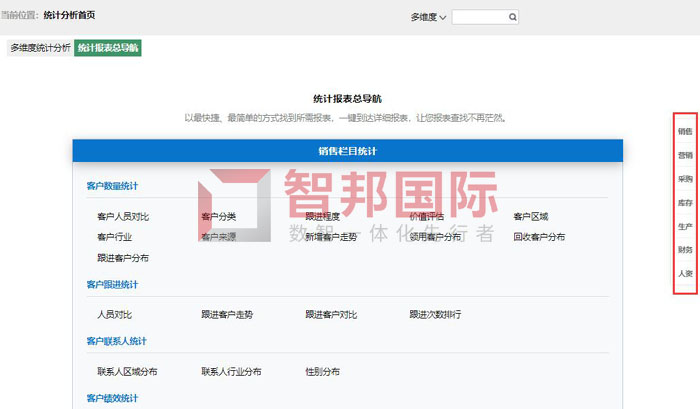This screenshot has width=700, height=409.
Task: Open 跟进次数排行 report link
Action: click(435, 314)
